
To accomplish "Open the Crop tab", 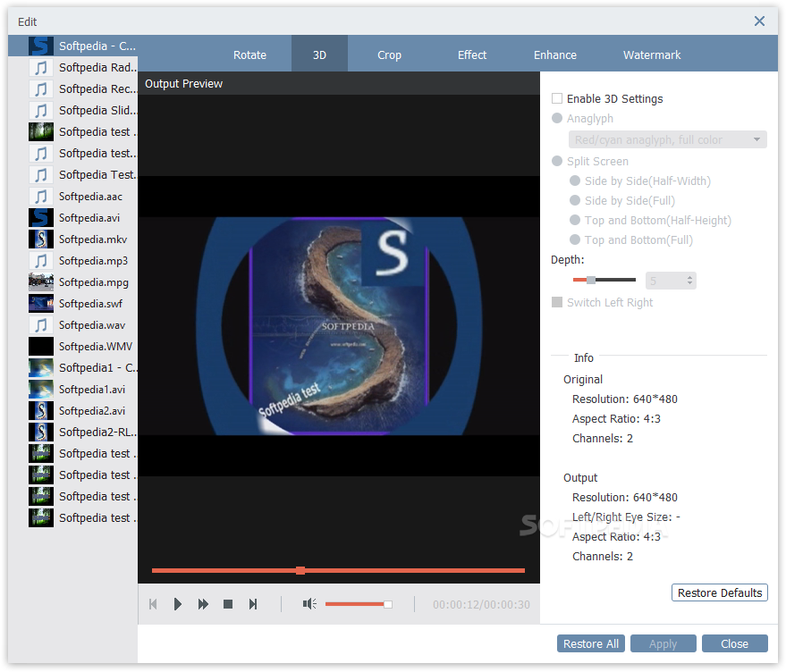I will click(390, 55).
